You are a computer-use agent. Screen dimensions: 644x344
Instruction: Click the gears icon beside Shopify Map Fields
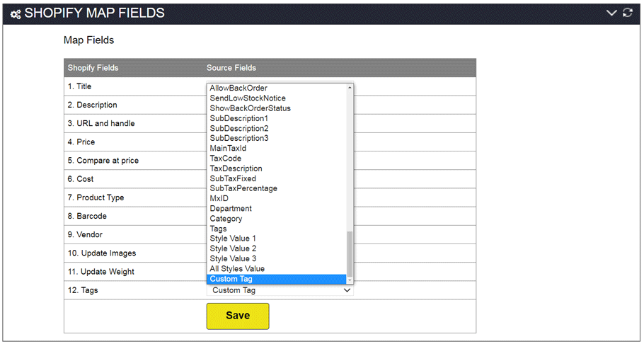pyautogui.click(x=16, y=14)
